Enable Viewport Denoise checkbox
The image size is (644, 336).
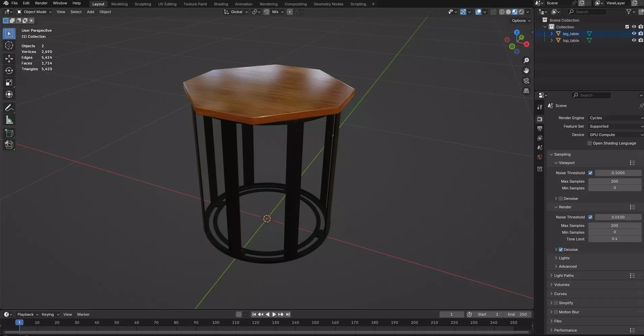[561, 199]
